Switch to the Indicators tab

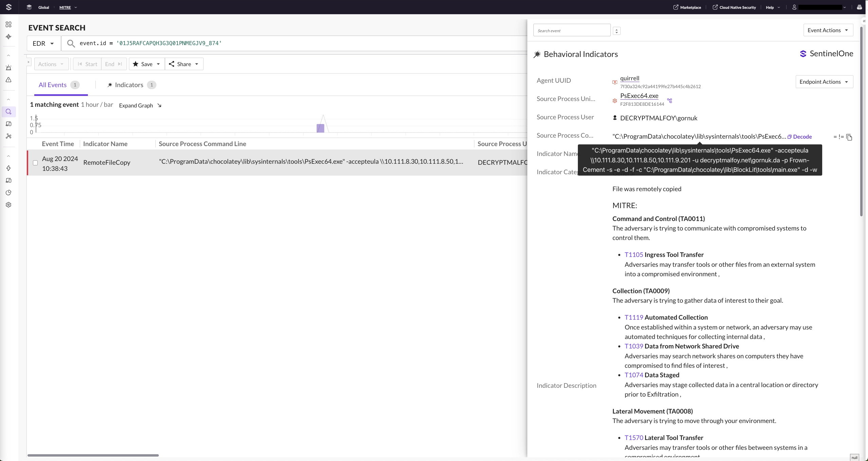(x=129, y=85)
